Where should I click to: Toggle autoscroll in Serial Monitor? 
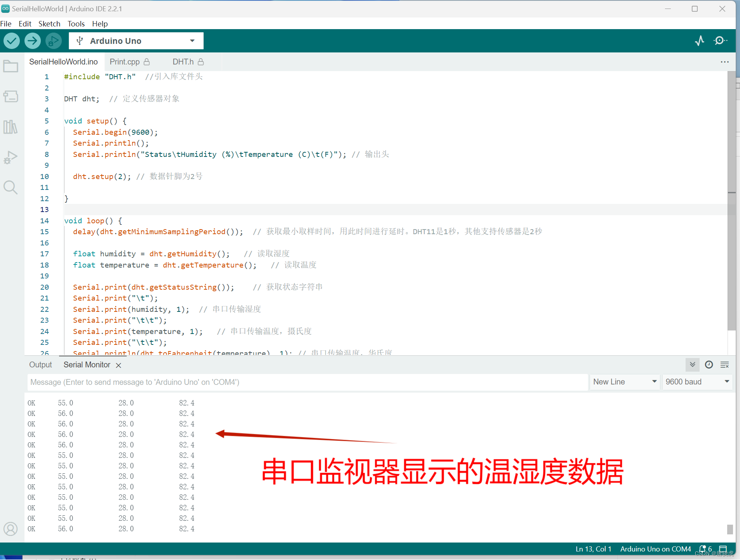click(693, 365)
